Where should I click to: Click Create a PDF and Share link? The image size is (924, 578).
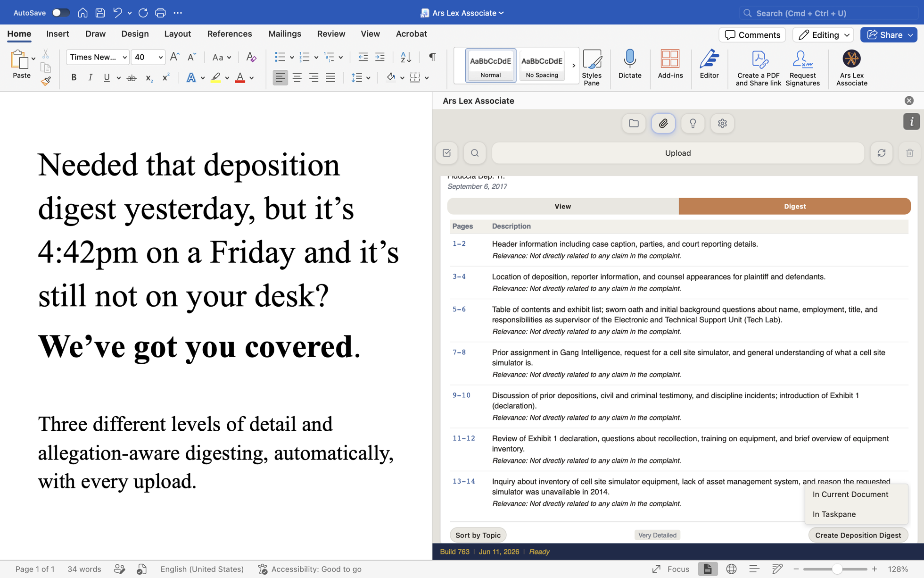coord(759,67)
